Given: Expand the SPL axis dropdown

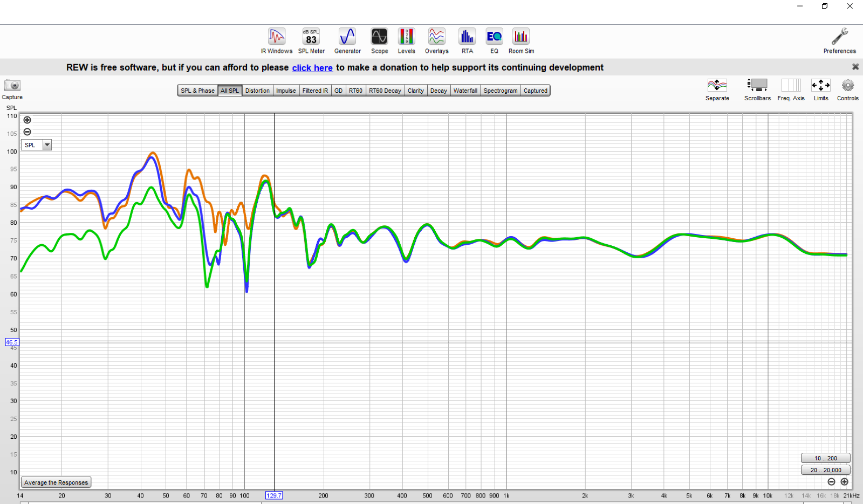Looking at the screenshot, I should point(47,145).
